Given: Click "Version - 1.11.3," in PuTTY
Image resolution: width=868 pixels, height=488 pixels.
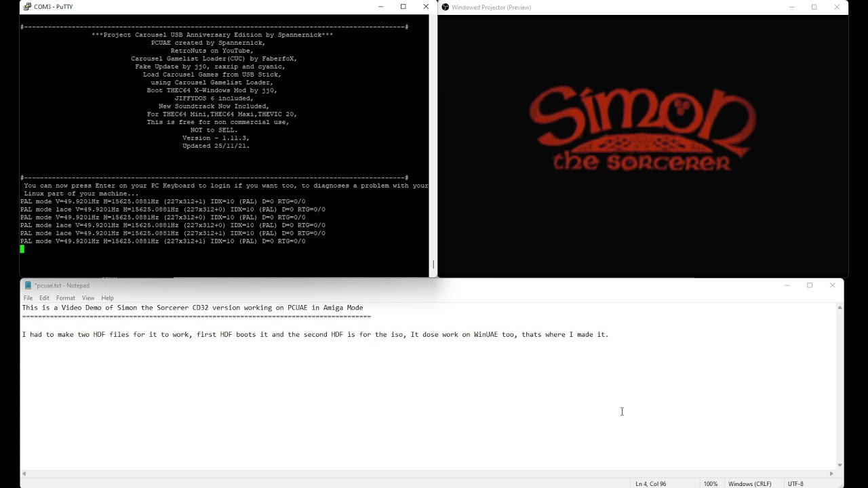Looking at the screenshot, I should (x=216, y=138).
